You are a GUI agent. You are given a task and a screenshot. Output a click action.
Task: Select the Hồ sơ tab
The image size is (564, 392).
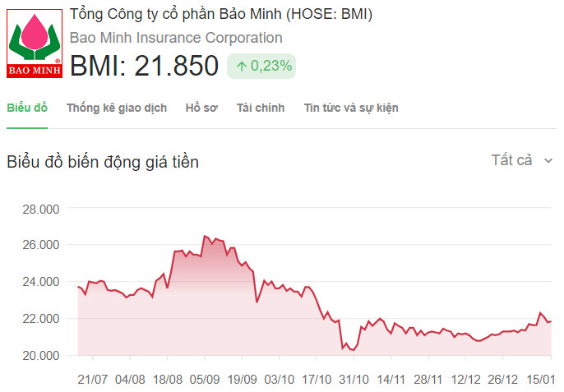pos(201,108)
